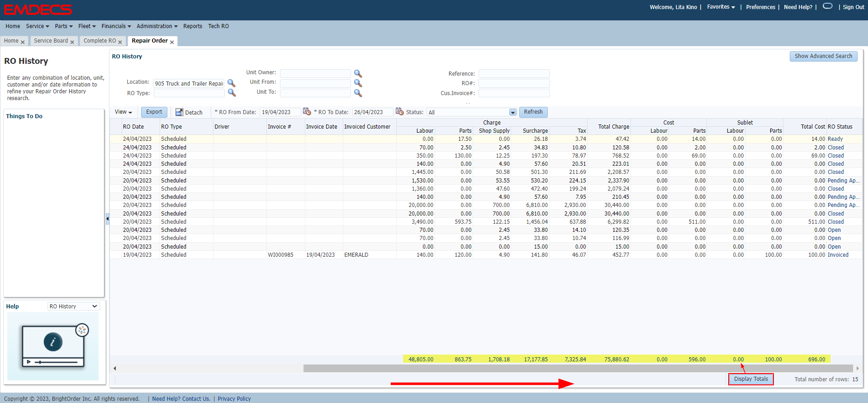This screenshot has width=868, height=403.
Task: Click the Reference input field
Action: [514, 73]
